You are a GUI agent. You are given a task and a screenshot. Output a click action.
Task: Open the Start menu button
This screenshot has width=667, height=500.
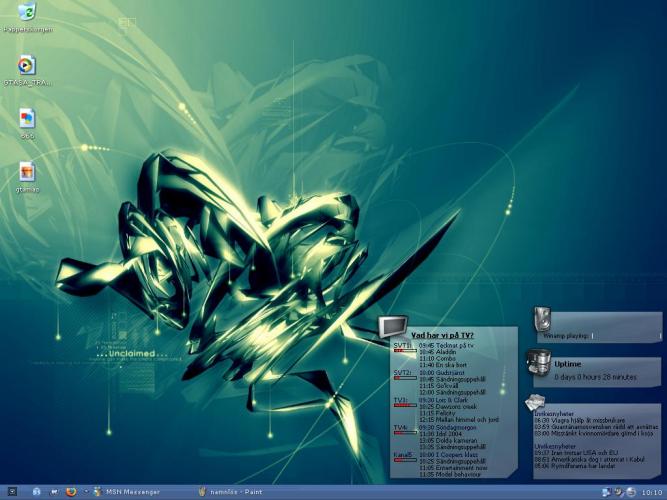coord(12,491)
